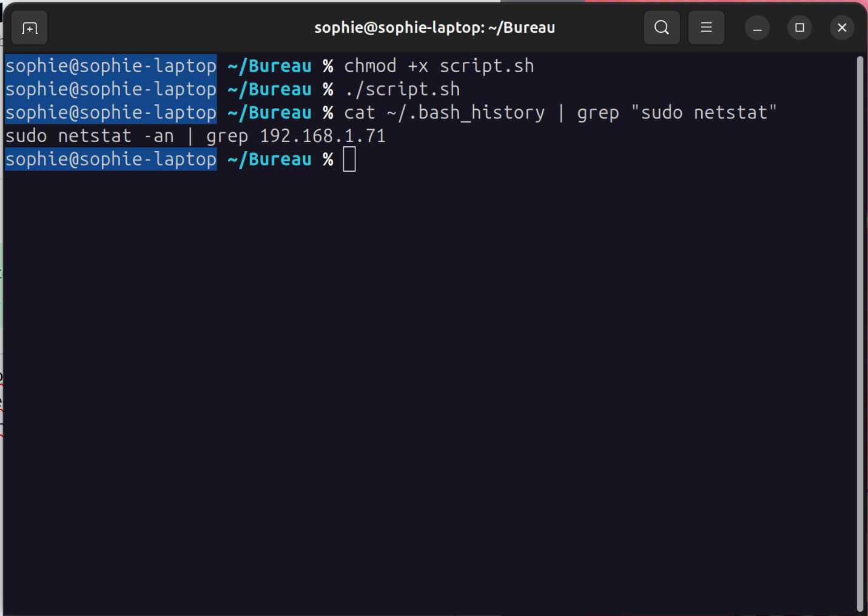The width and height of the screenshot is (868, 616).
Task: Click the grep "sudo netstat" text
Action: [x=677, y=112]
